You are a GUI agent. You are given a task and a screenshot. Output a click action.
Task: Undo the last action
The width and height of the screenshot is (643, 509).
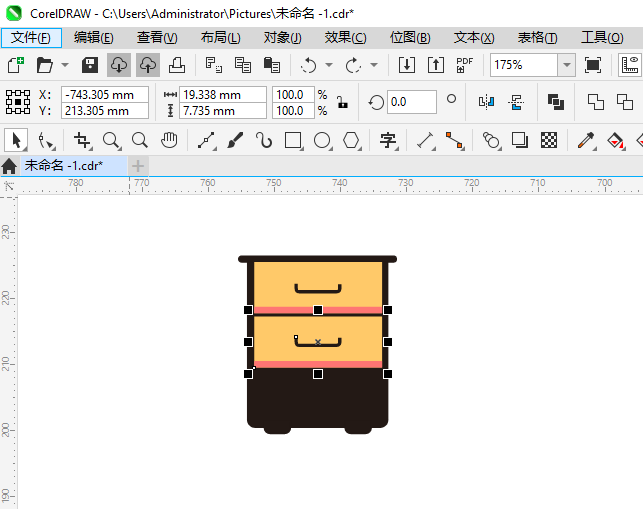[x=308, y=65]
